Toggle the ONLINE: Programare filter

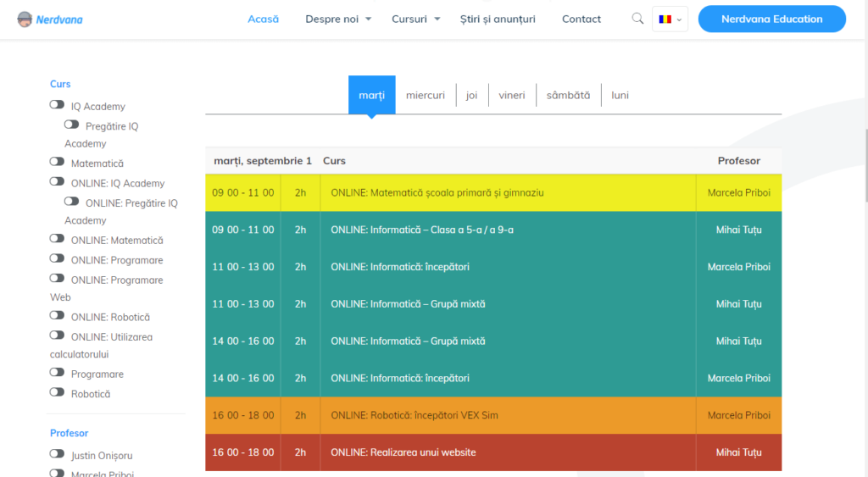(57, 258)
